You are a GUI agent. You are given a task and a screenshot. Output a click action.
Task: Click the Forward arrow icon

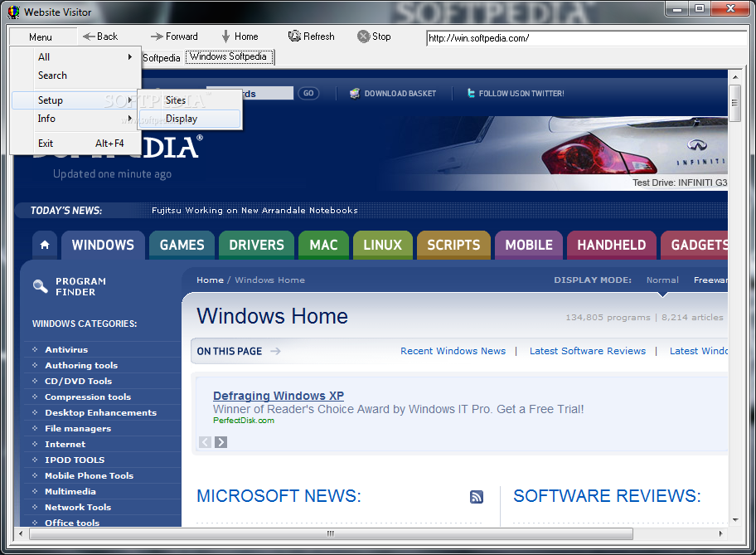[x=157, y=37]
